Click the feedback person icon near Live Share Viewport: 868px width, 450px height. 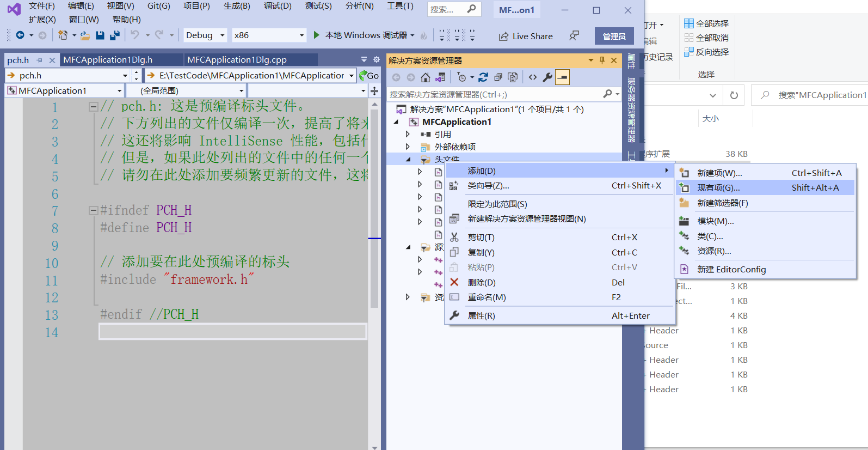click(574, 36)
